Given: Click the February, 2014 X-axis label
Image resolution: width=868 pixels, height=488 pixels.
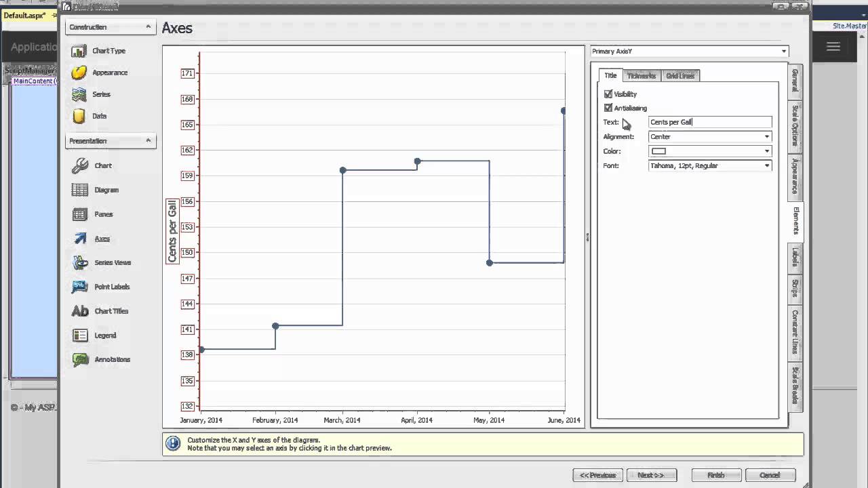Looking at the screenshot, I should pyautogui.click(x=275, y=420).
